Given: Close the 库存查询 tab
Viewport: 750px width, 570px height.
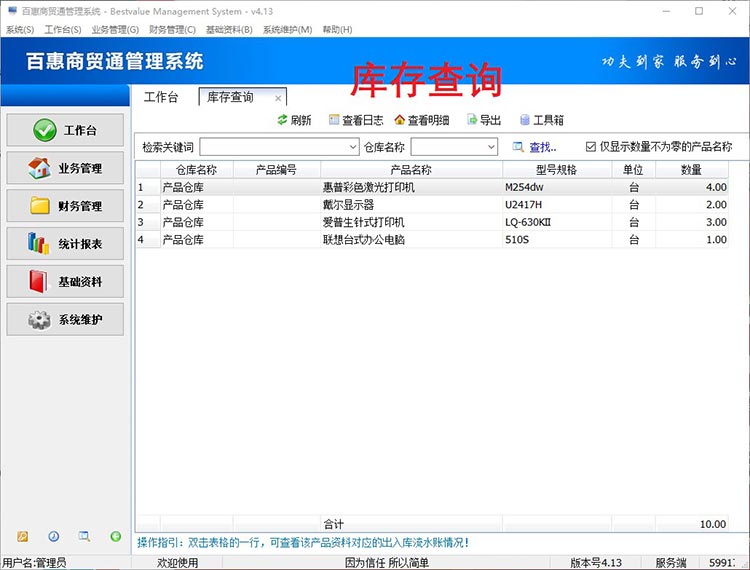Looking at the screenshot, I should [278, 98].
